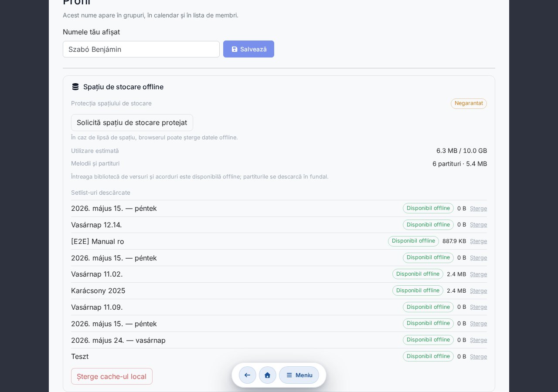Request protected storage via Solicită spațiu button
558x392 pixels.
(x=132, y=122)
